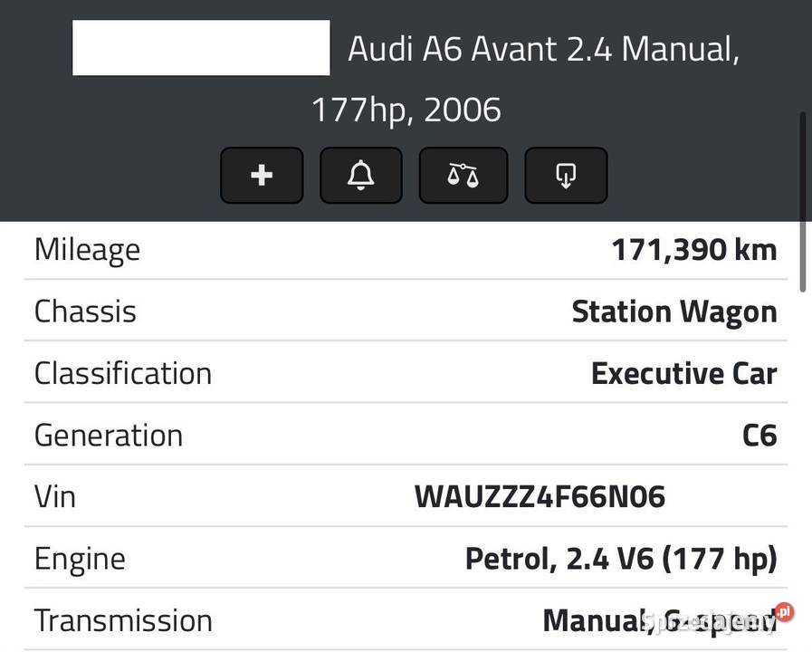This screenshot has width=812, height=652.
Task: Select the bell notification button
Action: (x=359, y=175)
